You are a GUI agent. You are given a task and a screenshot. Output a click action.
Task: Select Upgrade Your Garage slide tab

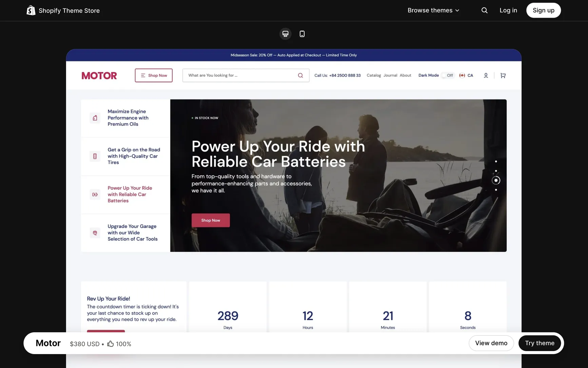pos(125,233)
